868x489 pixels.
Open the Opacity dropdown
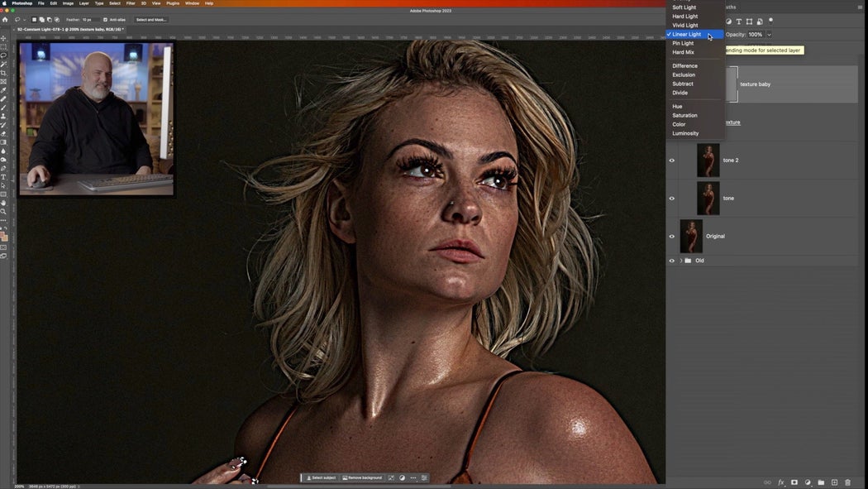769,34
